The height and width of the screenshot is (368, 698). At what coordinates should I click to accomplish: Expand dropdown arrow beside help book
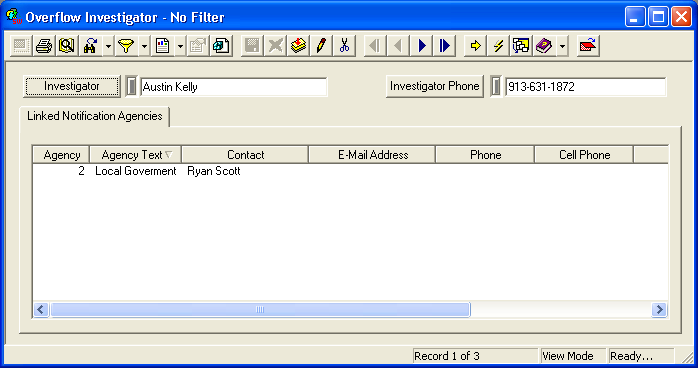(x=563, y=45)
